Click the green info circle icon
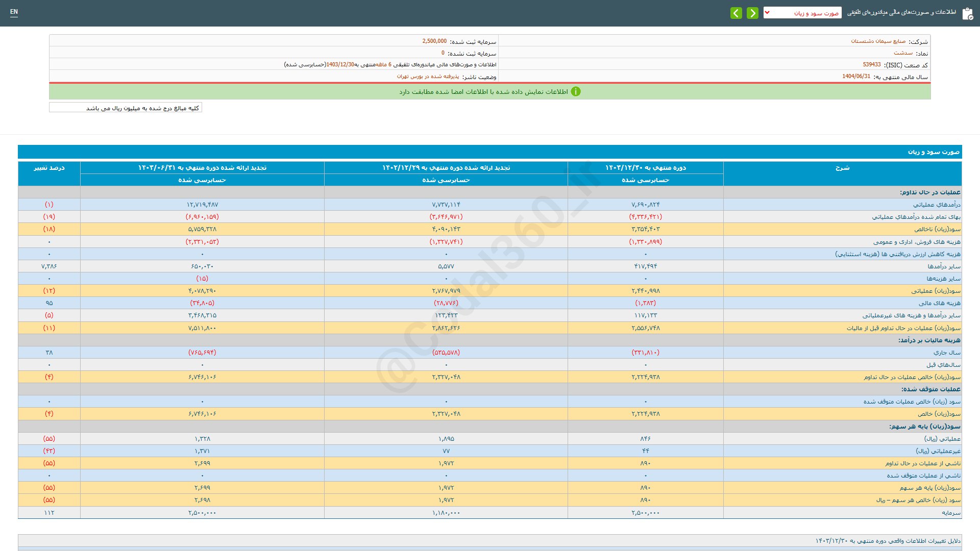980x551 pixels. pyautogui.click(x=576, y=92)
